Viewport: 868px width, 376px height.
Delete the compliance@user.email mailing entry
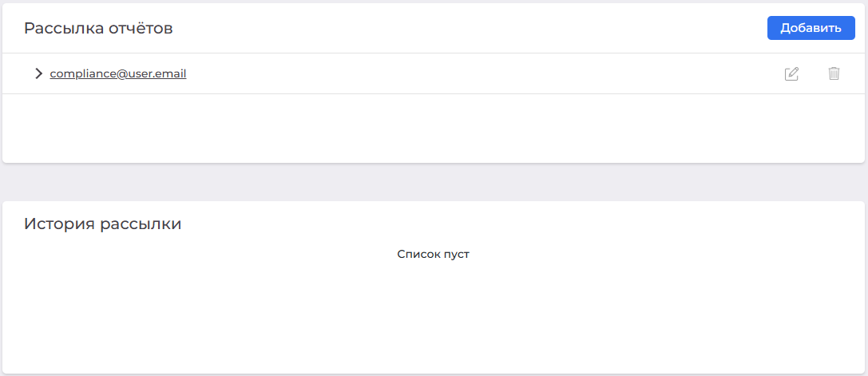click(x=834, y=73)
